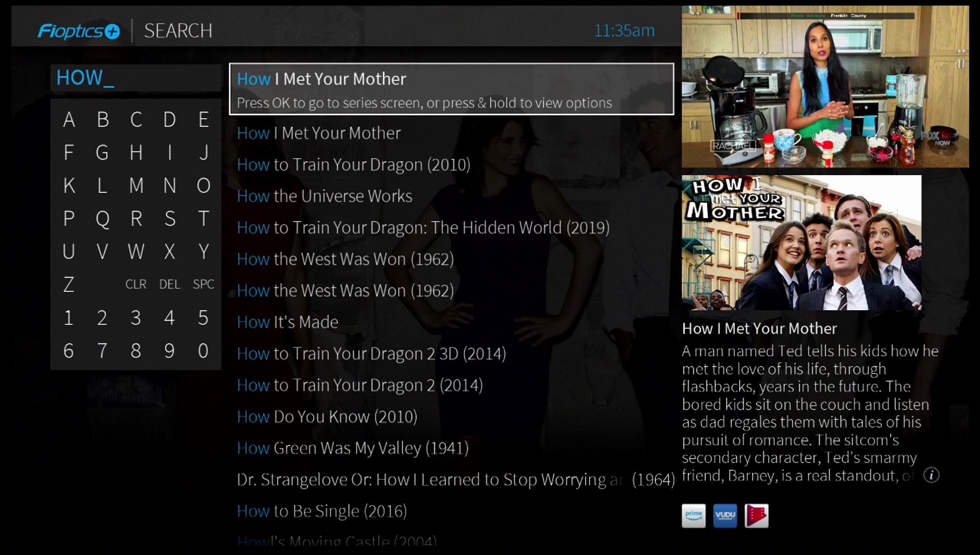Select letter O on the on-screen keyboard
The image size is (980, 555).
pyautogui.click(x=203, y=186)
